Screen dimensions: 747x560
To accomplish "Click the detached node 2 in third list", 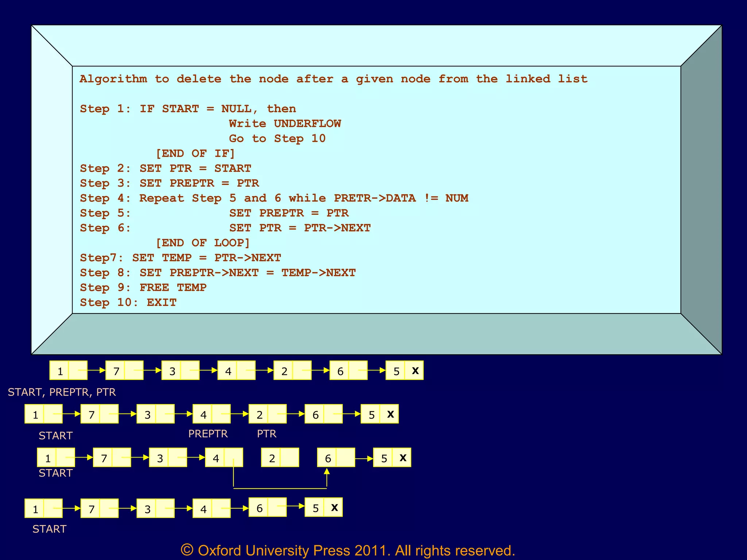I will point(280,458).
